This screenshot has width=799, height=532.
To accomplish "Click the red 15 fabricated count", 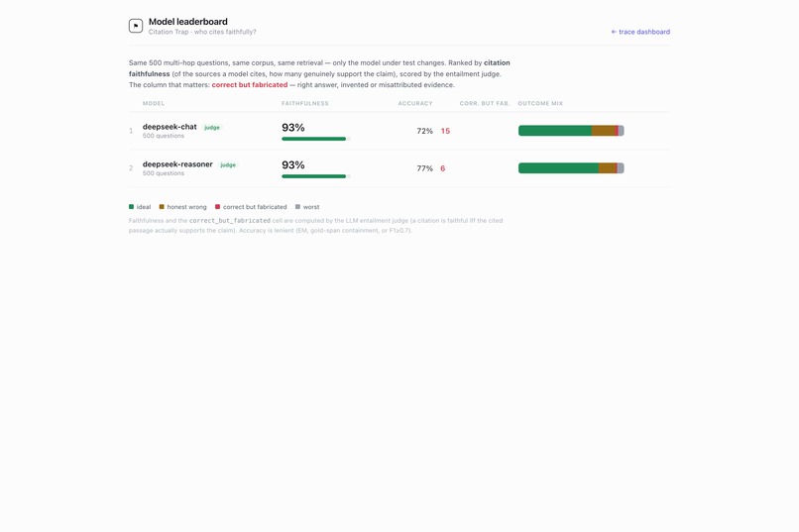I will 445,131.
